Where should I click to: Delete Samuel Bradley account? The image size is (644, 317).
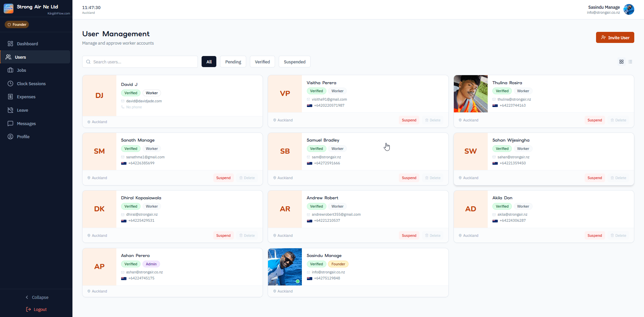[x=433, y=178]
